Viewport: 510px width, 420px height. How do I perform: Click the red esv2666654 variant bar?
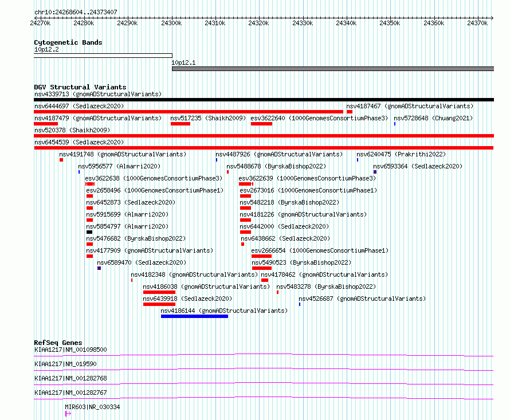[261, 256]
